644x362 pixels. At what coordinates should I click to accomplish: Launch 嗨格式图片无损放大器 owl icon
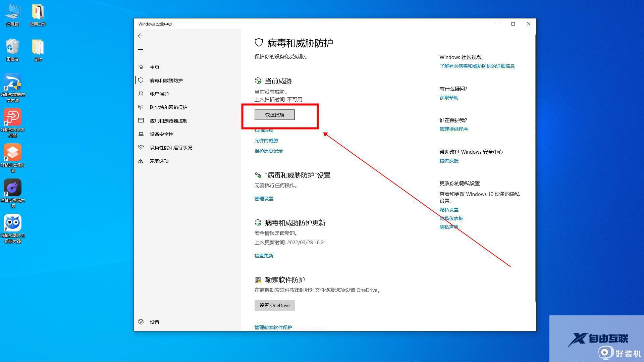[x=13, y=229]
